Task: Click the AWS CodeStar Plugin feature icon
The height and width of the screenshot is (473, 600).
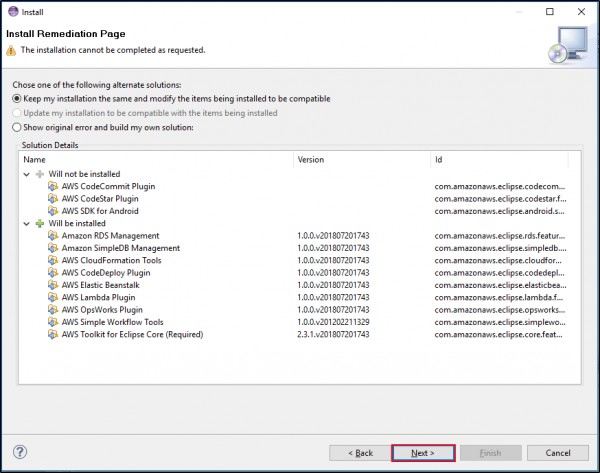Action: tap(53, 199)
